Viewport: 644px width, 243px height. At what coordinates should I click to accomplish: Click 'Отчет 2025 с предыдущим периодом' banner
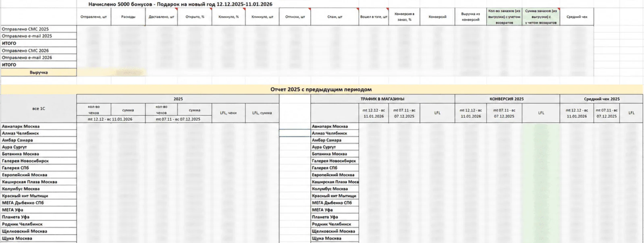(x=321, y=89)
